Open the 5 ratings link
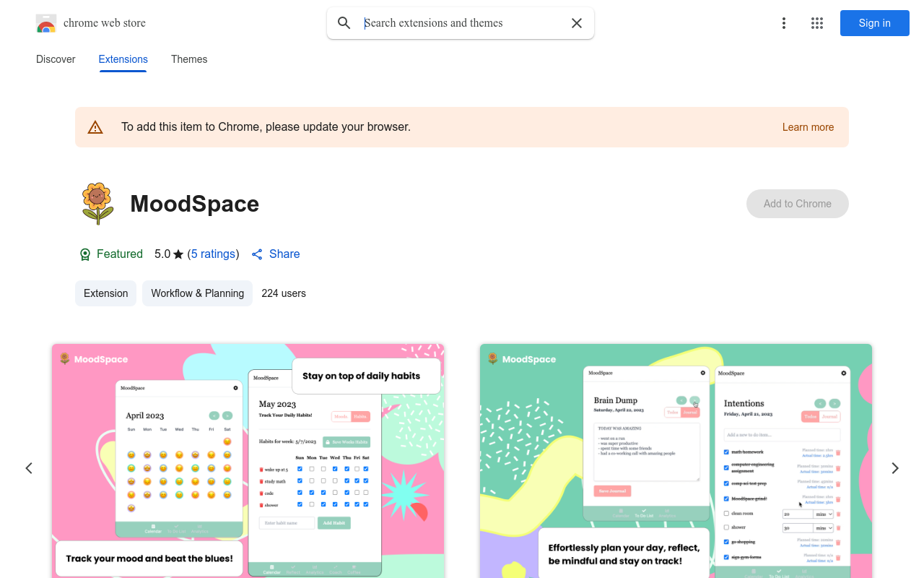This screenshot has height=578, width=924. point(213,254)
